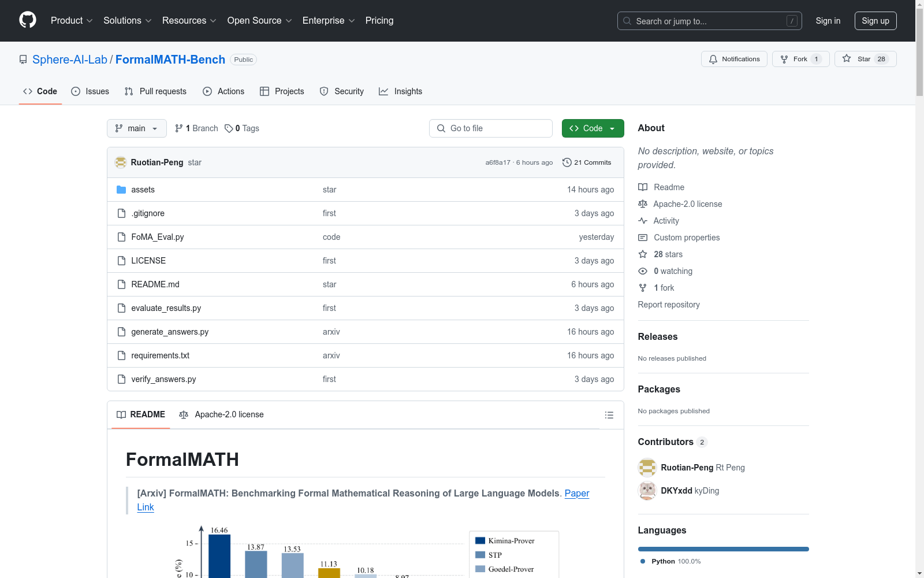
Task: Open the Releases section heading
Action: pos(658,336)
